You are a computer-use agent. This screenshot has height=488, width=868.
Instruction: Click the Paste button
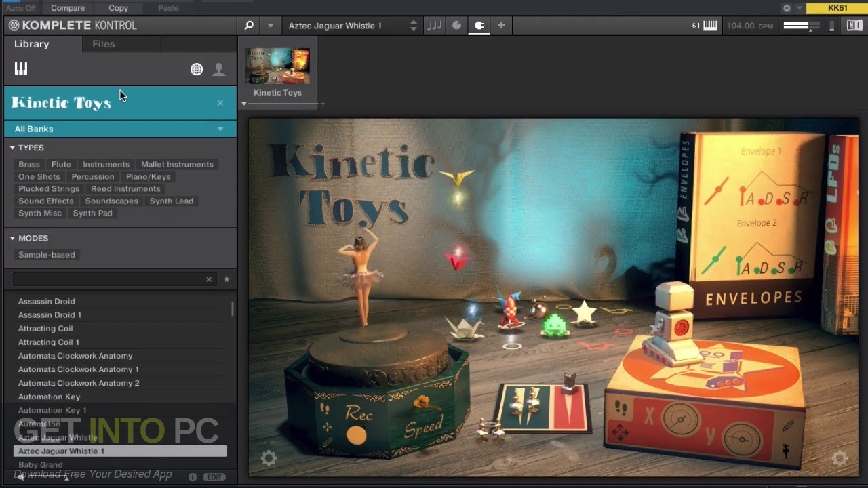pyautogui.click(x=168, y=8)
